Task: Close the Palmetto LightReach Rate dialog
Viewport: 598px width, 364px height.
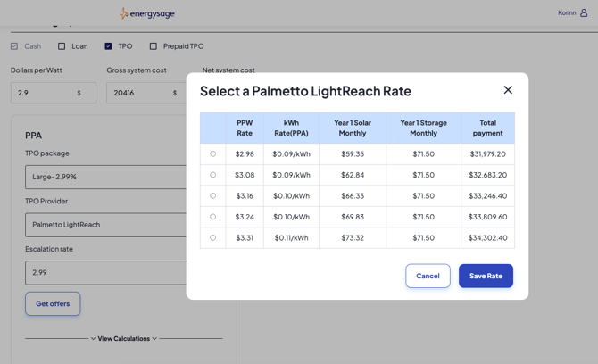Action: click(508, 90)
